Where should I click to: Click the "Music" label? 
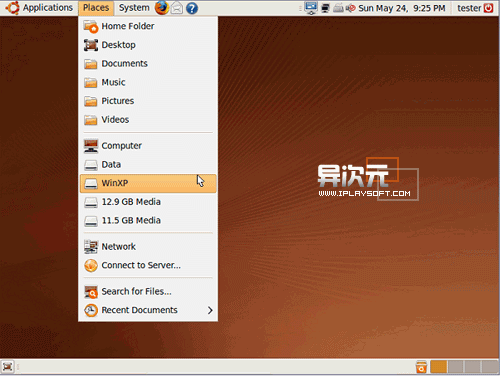pos(113,82)
